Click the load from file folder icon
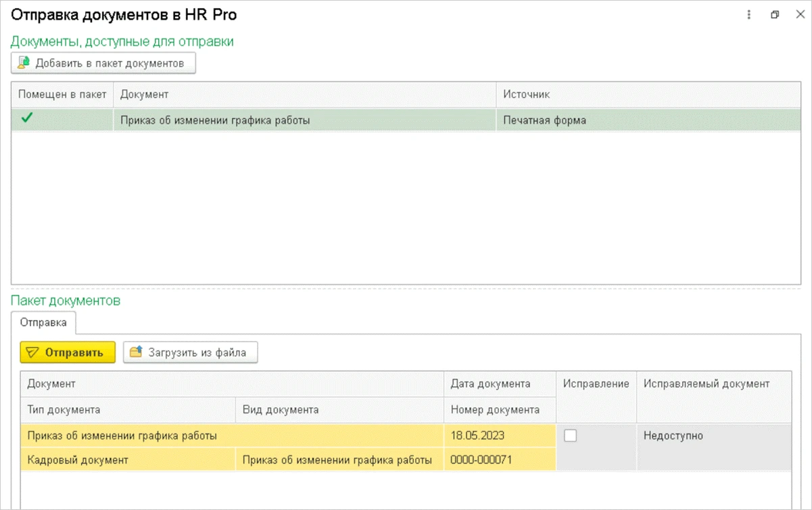Image resolution: width=812 pixels, height=510 pixels. pyautogui.click(x=136, y=352)
